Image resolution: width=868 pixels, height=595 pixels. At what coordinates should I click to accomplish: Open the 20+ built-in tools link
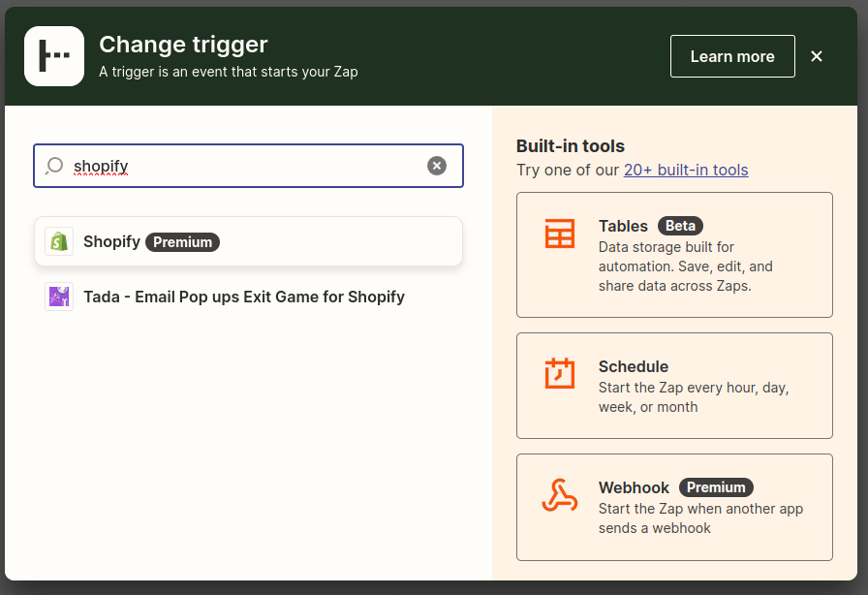click(686, 171)
